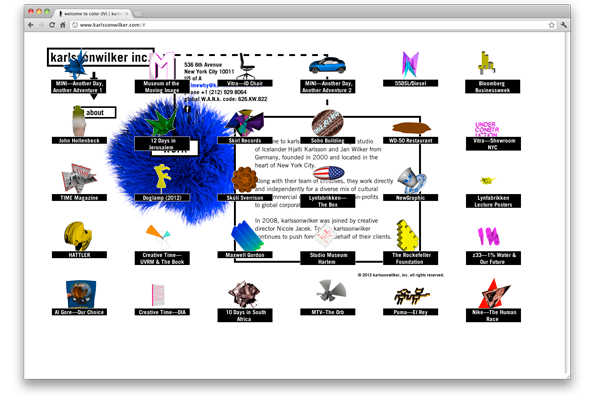The width and height of the screenshot is (595, 395).
Task: Click the karlssonwilker inc. logo box
Action: 101,57
